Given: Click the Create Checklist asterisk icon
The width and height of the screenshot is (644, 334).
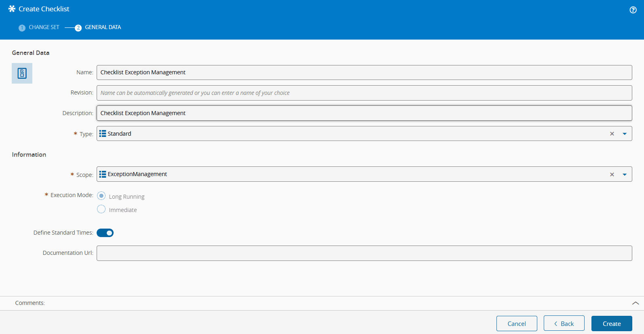Looking at the screenshot, I should tap(12, 8).
